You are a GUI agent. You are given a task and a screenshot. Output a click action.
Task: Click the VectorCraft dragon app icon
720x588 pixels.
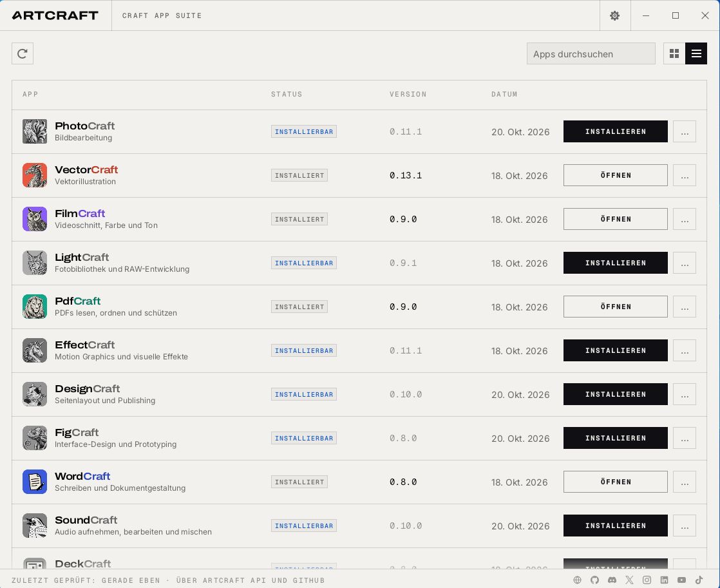(x=35, y=175)
